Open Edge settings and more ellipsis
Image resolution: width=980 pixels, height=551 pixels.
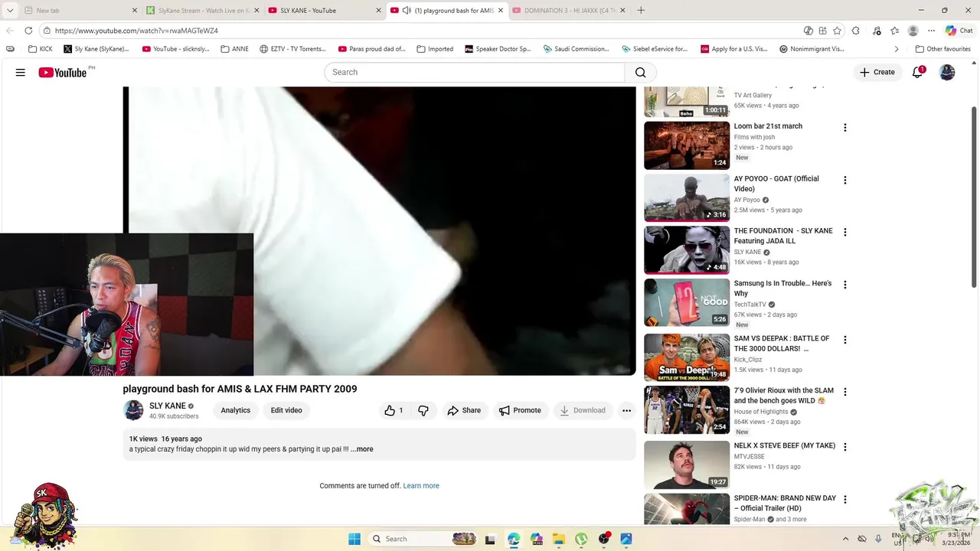(931, 31)
